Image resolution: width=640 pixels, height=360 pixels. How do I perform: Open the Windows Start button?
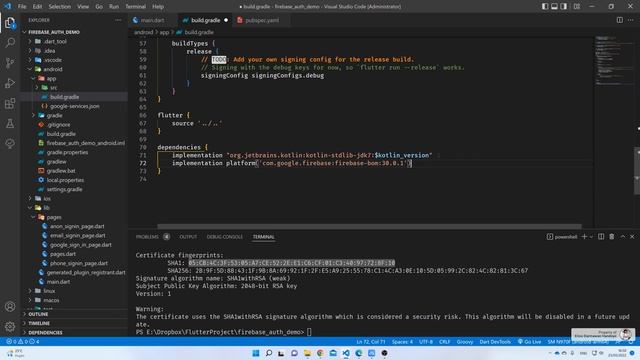pos(256,353)
